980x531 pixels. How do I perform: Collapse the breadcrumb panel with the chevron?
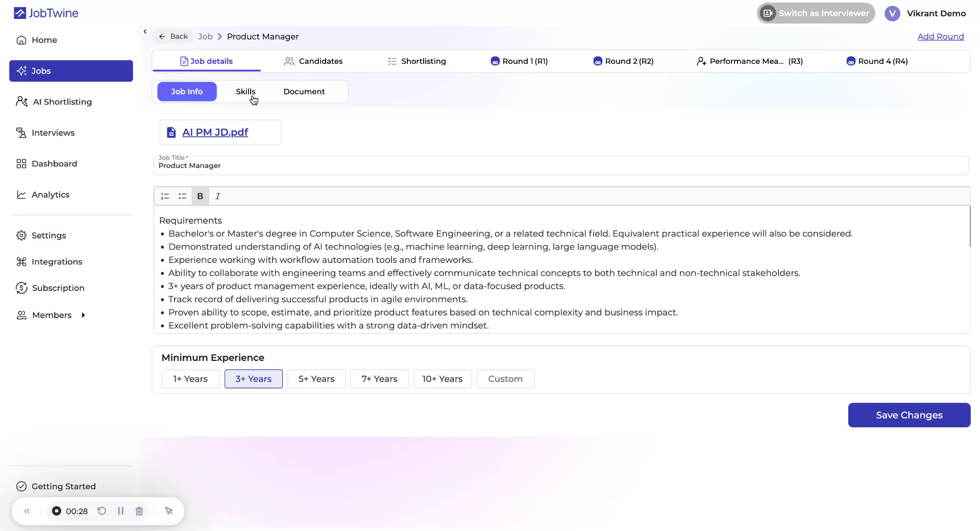(x=145, y=32)
